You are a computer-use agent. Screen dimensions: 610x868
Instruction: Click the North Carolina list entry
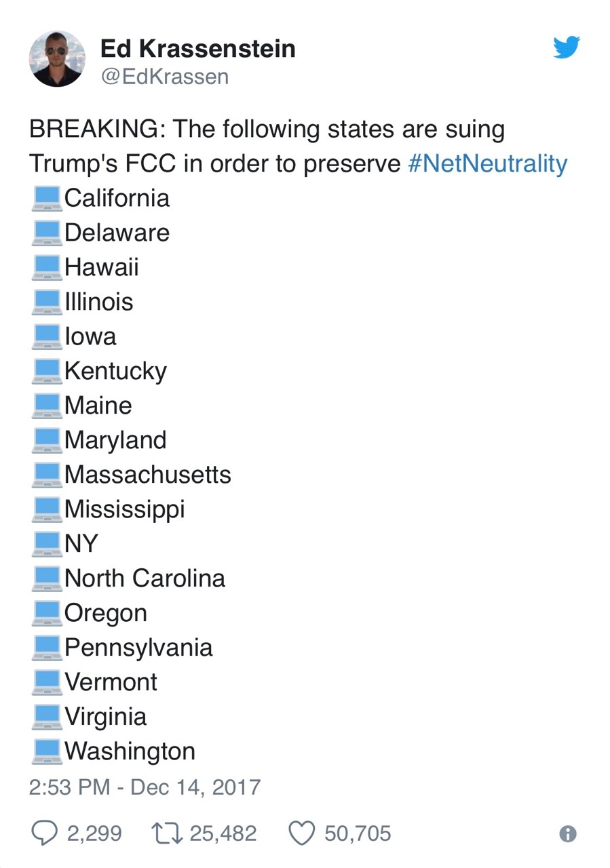pos(145,578)
